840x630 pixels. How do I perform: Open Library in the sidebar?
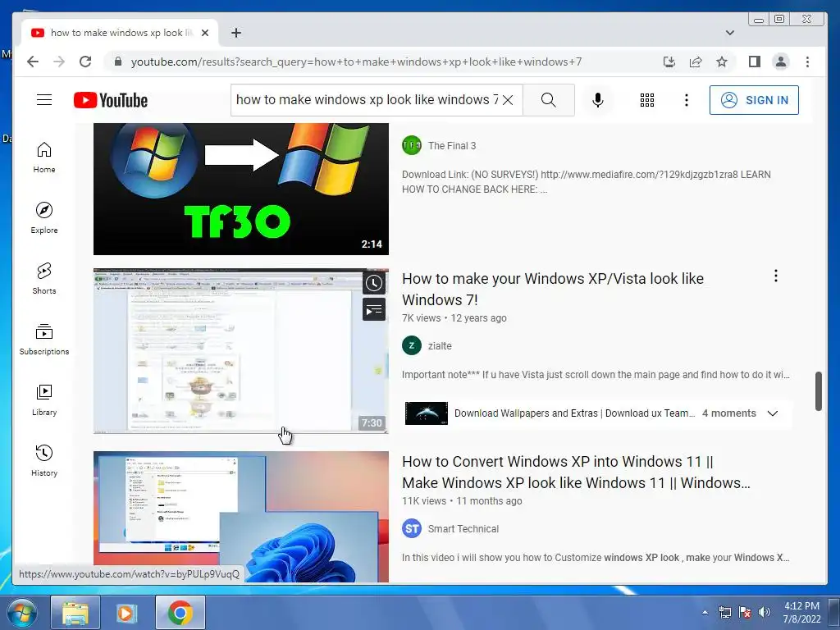(x=44, y=400)
